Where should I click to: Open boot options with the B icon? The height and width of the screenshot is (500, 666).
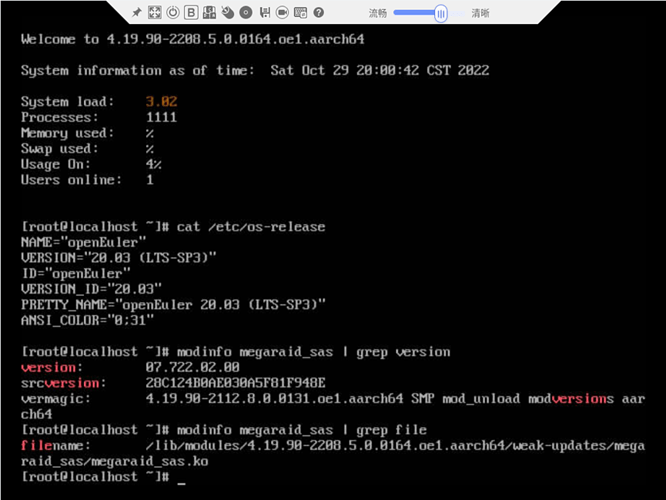coord(191,13)
